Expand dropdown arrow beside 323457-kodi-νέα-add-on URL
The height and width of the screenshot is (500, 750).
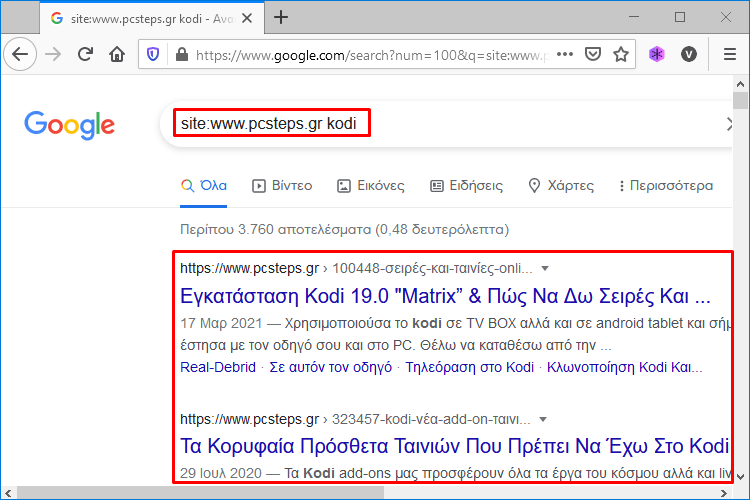coord(543,420)
